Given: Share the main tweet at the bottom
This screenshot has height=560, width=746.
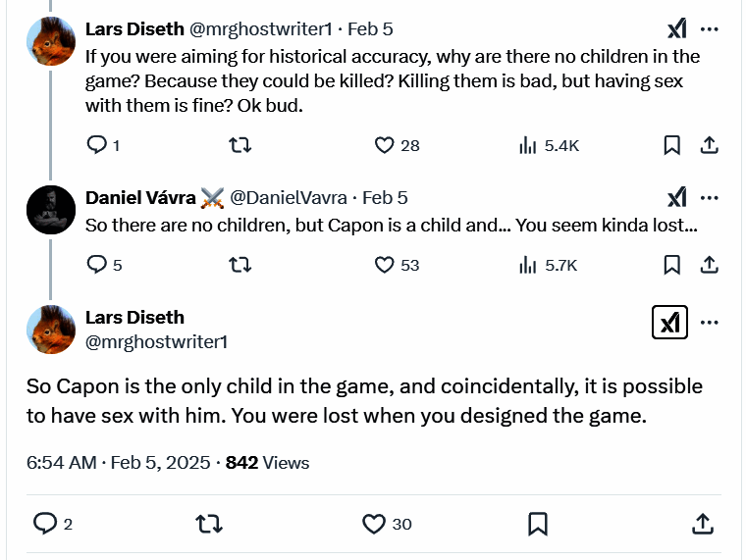Looking at the screenshot, I should click(x=703, y=524).
